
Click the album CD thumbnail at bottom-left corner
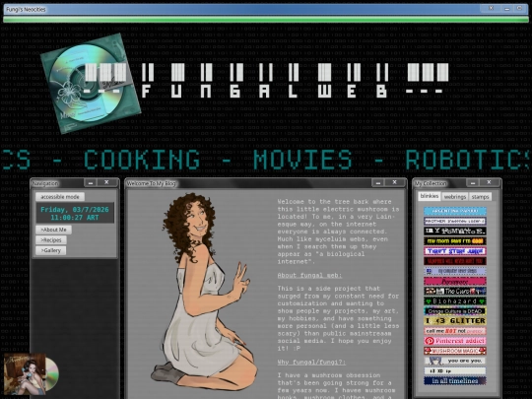point(31,374)
